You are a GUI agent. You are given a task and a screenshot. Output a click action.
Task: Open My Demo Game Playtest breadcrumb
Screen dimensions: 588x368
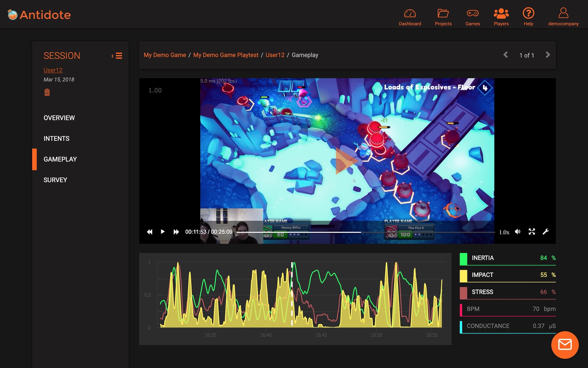(x=226, y=55)
